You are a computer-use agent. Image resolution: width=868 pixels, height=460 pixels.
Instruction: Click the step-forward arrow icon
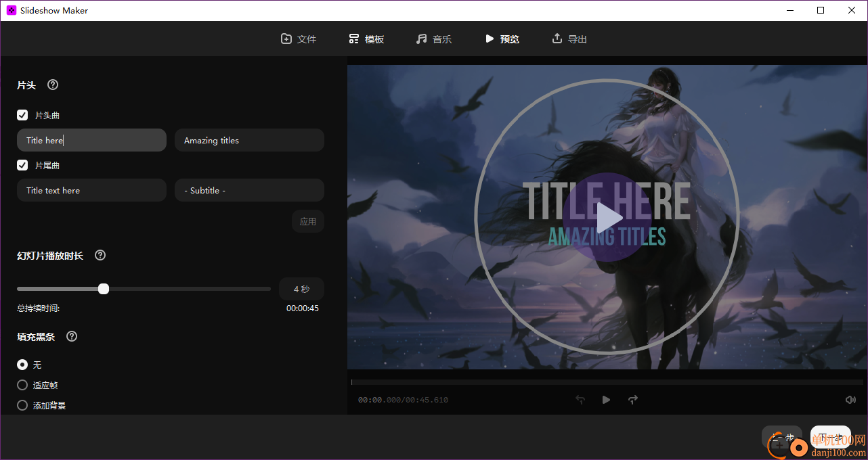633,400
